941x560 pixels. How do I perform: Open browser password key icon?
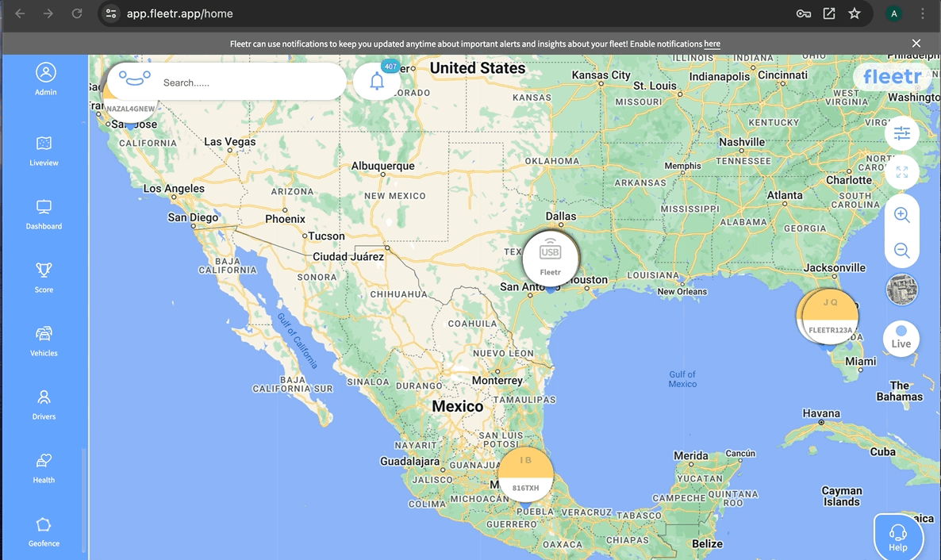804,13
